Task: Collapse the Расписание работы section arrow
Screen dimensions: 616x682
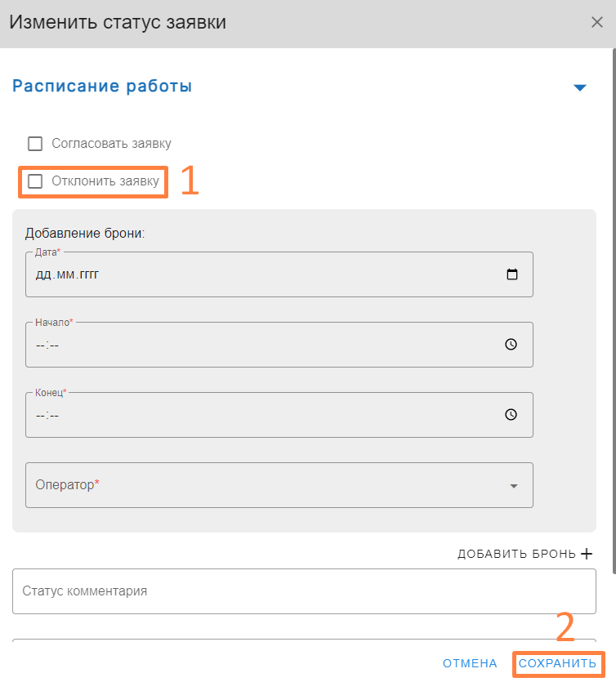Action: [x=580, y=87]
